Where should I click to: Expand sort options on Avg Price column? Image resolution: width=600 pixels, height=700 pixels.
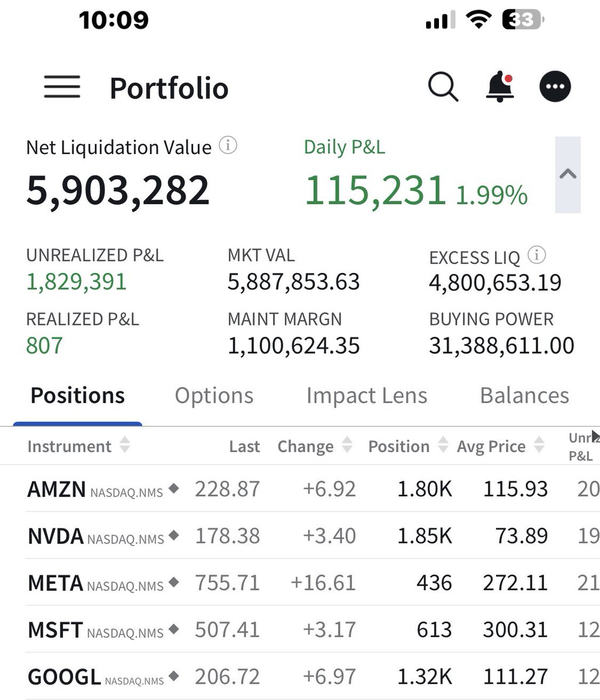pos(538,446)
